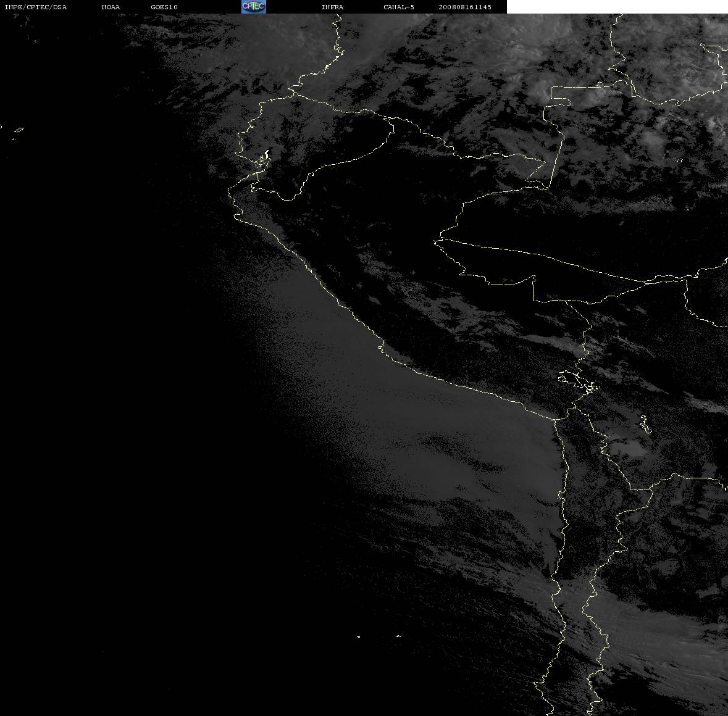728x716 pixels.
Task: Click the Paracas peninsula bump on Peru coast
Action: tap(381, 348)
